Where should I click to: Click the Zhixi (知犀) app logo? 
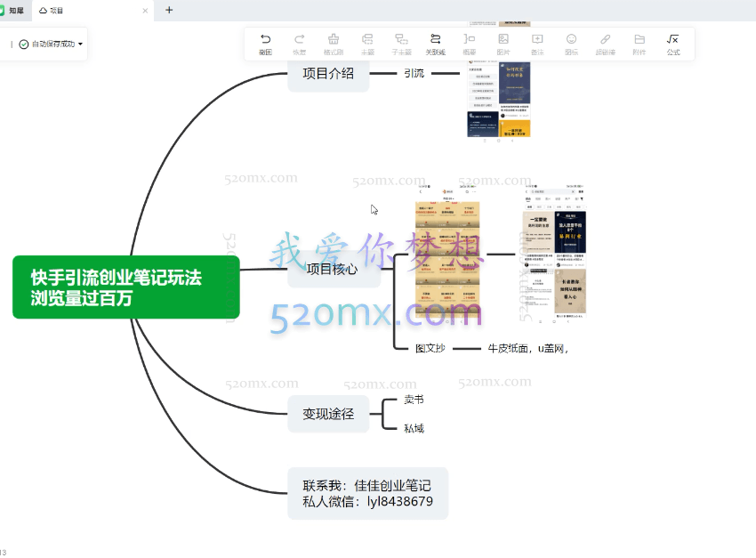[10, 10]
